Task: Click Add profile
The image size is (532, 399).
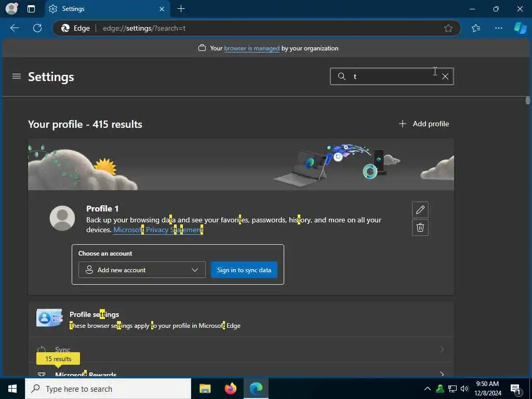Action: (x=424, y=124)
